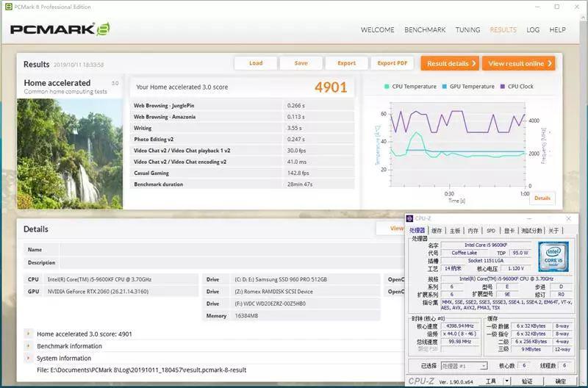Click the Export button
Viewport: 588px width, 388px height.
click(346, 63)
